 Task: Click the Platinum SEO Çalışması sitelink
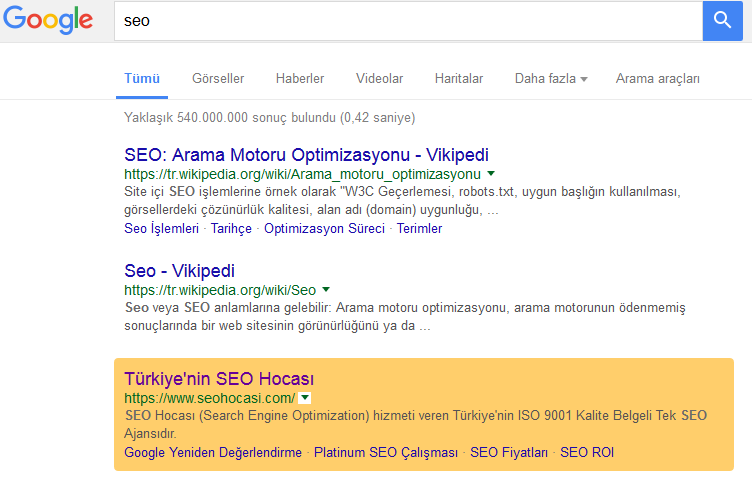point(385,452)
